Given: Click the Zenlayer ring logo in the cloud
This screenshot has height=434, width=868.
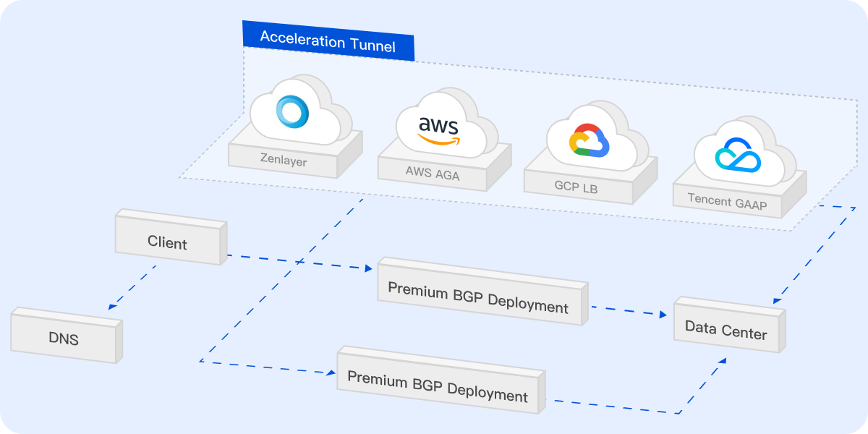Looking at the screenshot, I should pyautogui.click(x=293, y=112).
